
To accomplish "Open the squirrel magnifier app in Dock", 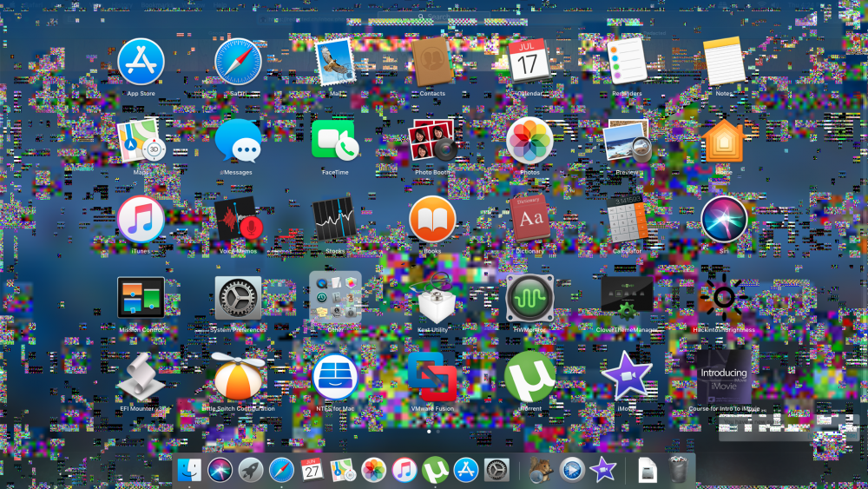I will click(x=541, y=470).
